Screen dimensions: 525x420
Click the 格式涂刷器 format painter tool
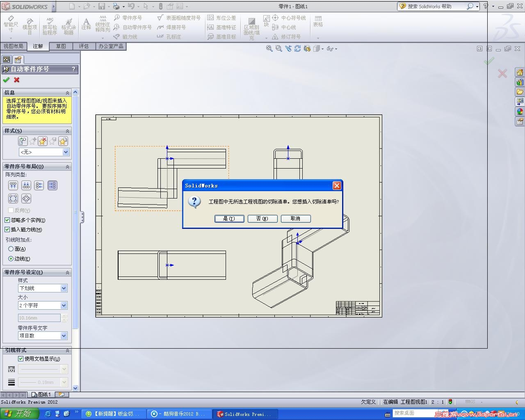pos(68,25)
